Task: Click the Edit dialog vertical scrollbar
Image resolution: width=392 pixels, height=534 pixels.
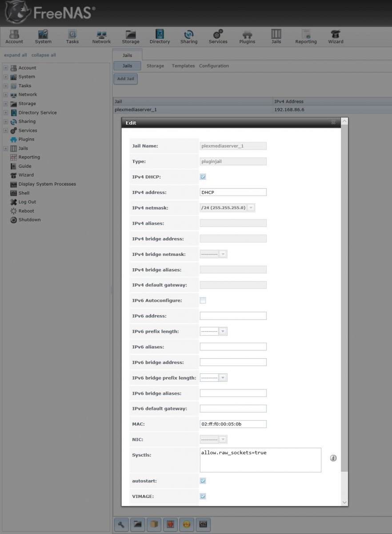Action: 344,298
